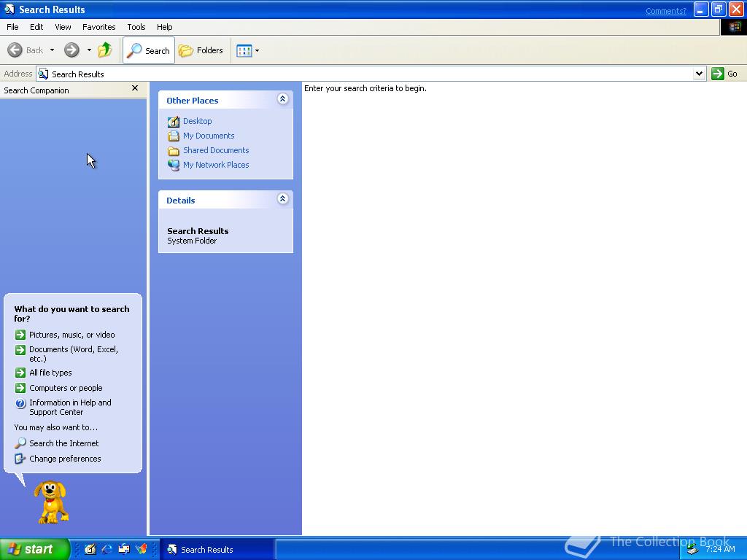The width and height of the screenshot is (747, 560).
Task: Click Search the Internet option
Action: [x=64, y=443]
